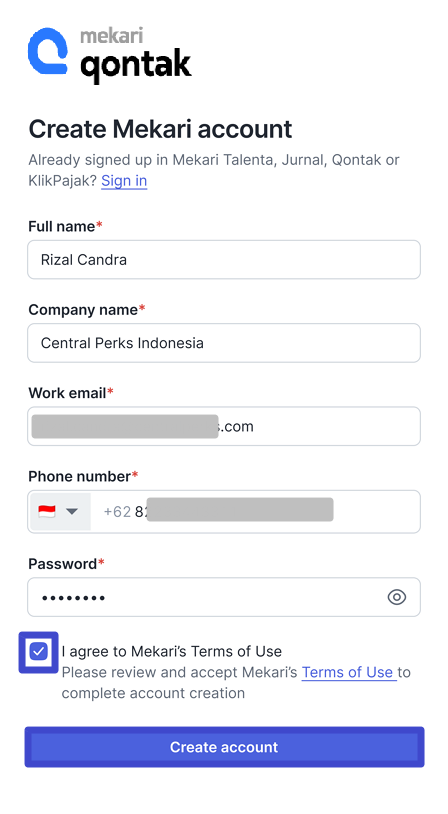448x814 pixels.
Task: Expand the country code dropdown arrow
Action: pyautogui.click(x=72, y=512)
